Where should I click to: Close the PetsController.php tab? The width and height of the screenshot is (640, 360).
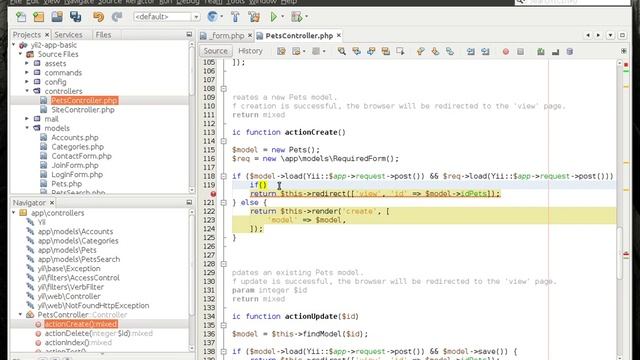click(x=339, y=36)
